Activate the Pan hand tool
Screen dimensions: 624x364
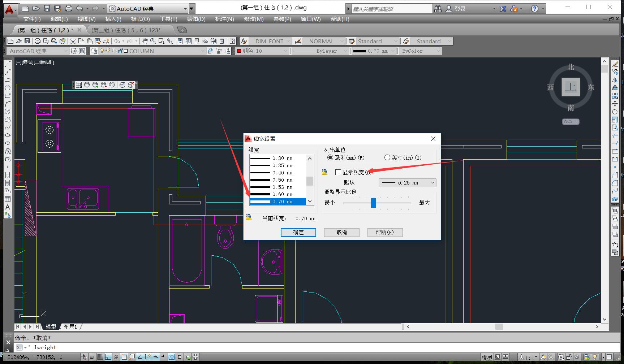pyautogui.click(x=145, y=41)
